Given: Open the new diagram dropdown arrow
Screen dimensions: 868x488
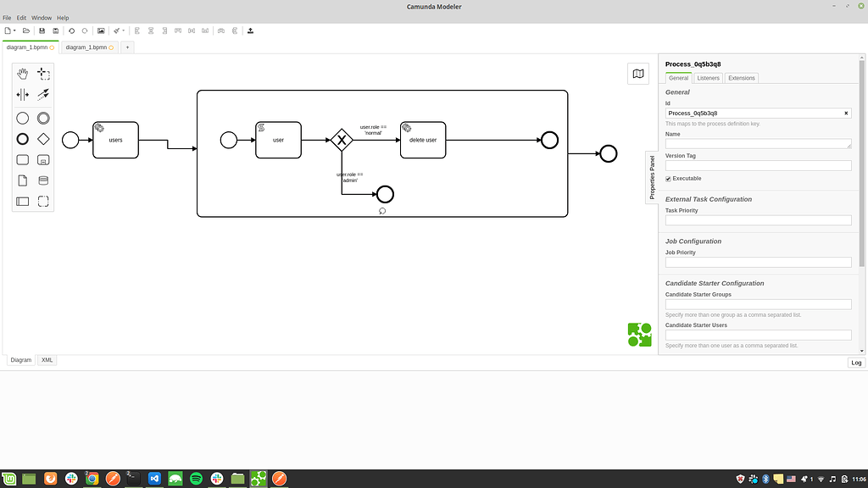Looking at the screenshot, I should point(15,30).
